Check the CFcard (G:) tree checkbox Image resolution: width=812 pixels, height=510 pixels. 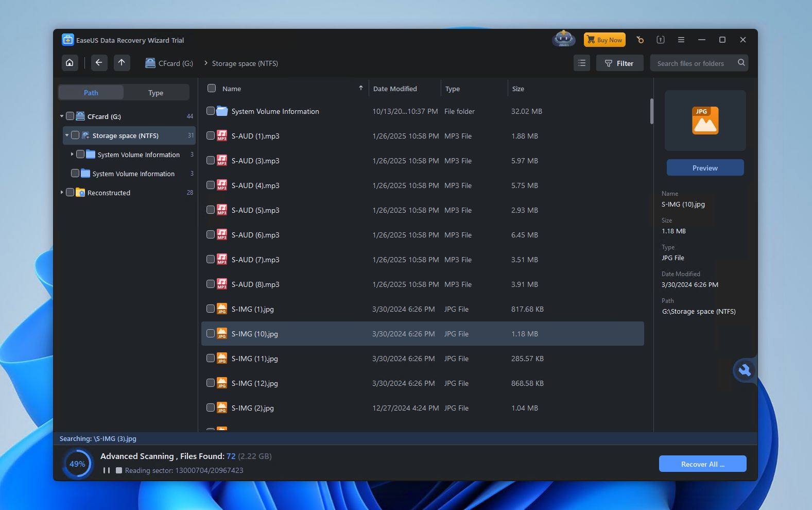[x=70, y=116]
